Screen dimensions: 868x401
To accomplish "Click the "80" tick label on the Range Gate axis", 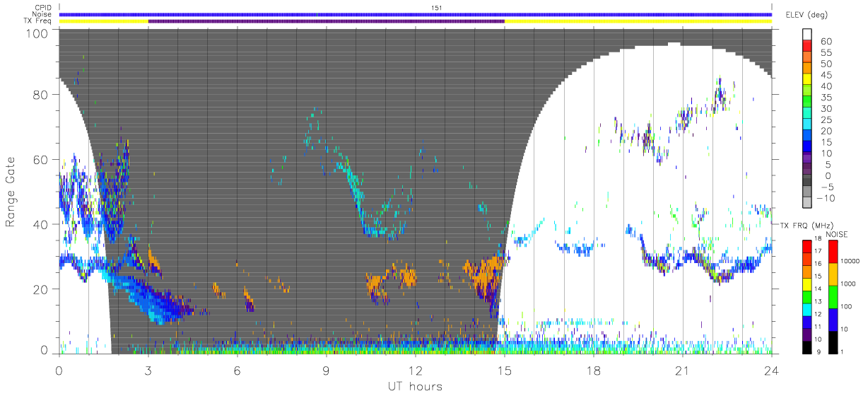I will (42, 95).
